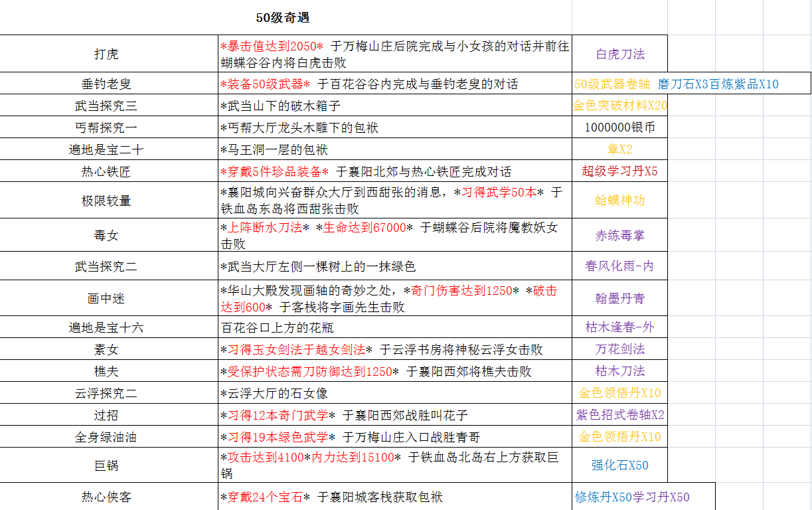
Task: Click the cell "云浮大厅的石女像"
Action: pyautogui.click(x=395, y=393)
